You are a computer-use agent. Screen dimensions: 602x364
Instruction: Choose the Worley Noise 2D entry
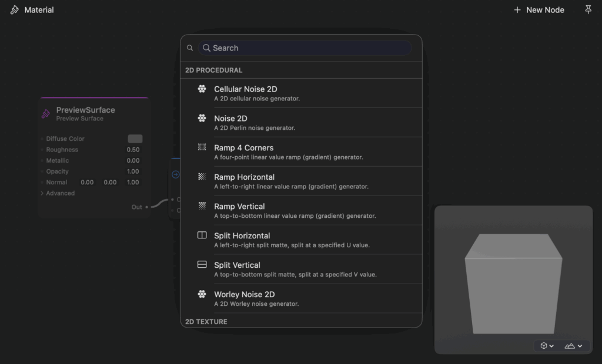pos(244,295)
